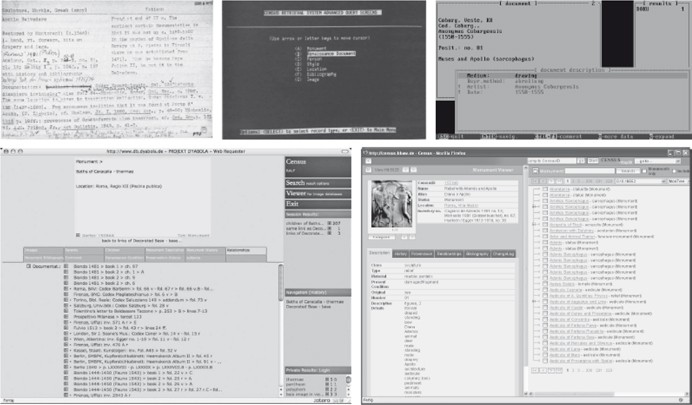Click Search button in Dyabola sidebar
The width and height of the screenshot is (692, 405).
click(318, 183)
